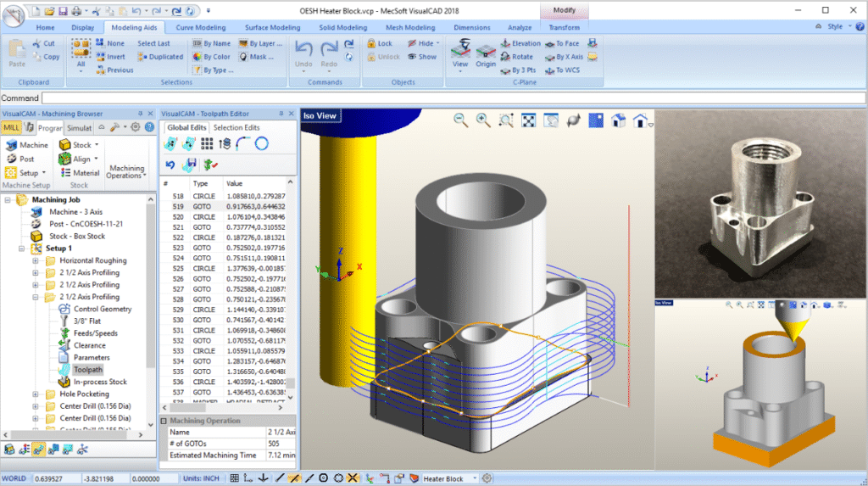Click the Machining Browser settings gear
This screenshot has width=868, height=486.
click(x=135, y=127)
